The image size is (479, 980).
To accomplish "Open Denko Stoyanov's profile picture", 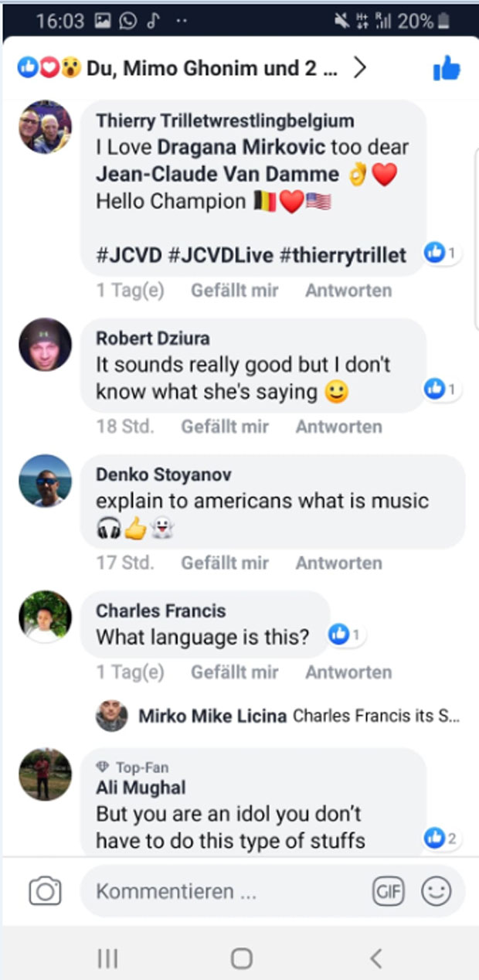I will click(45, 481).
